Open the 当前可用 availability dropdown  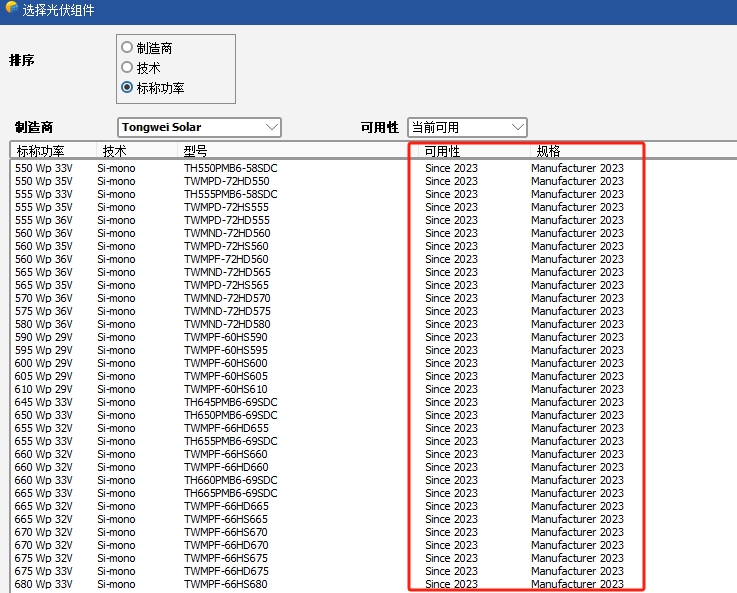point(468,127)
